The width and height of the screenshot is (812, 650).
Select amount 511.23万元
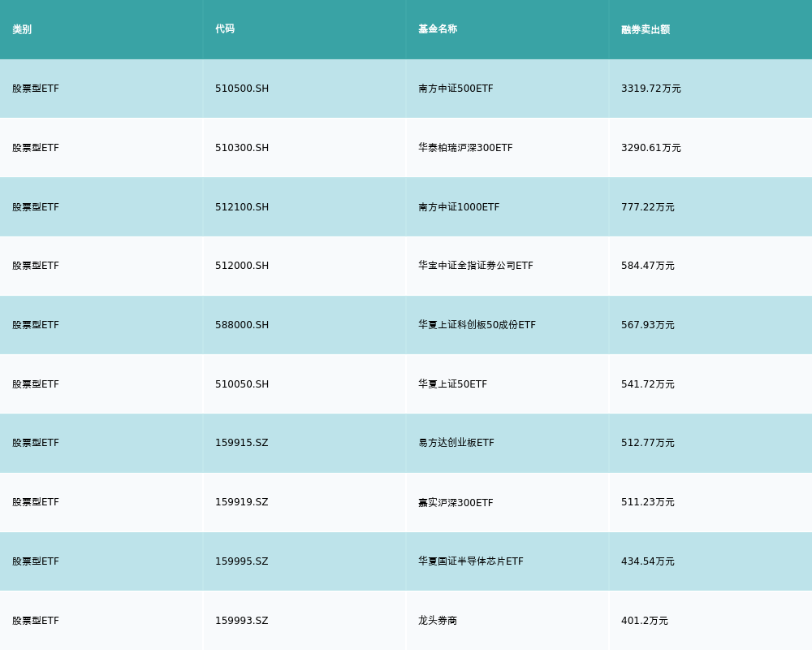pos(648,502)
